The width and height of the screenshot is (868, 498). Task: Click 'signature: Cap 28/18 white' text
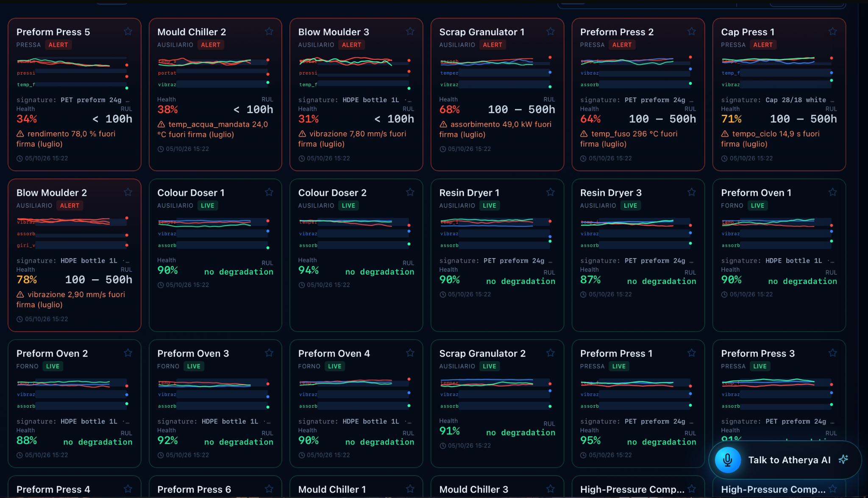coord(777,100)
